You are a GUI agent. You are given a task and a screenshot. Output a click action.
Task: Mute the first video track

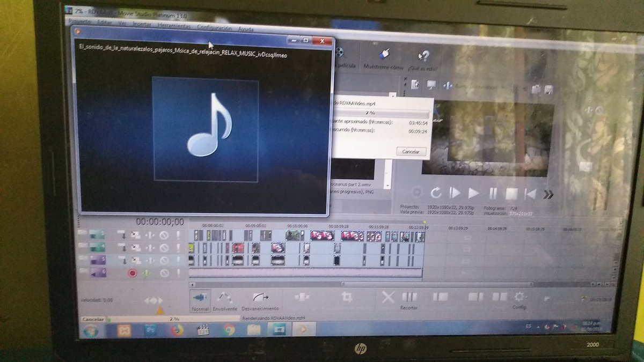(164, 235)
